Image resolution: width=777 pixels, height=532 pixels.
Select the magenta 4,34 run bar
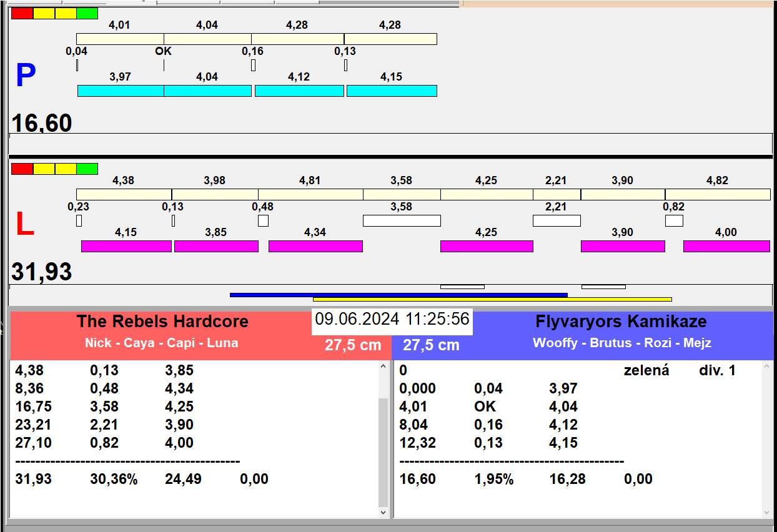315,246
